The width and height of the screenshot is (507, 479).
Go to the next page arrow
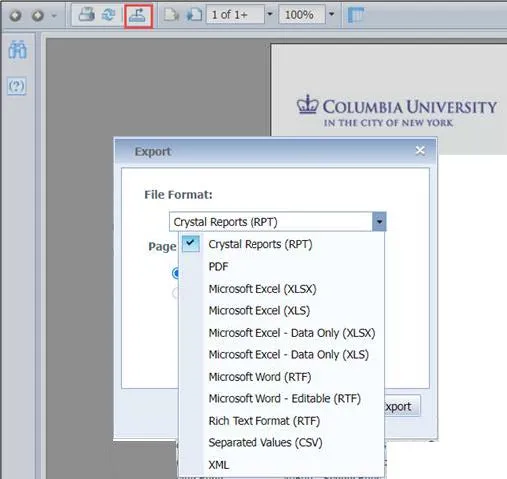tap(38, 15)
